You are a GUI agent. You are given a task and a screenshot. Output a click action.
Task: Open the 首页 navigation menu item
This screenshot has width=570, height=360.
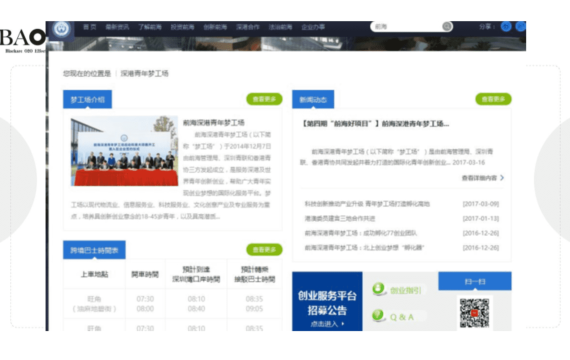[89, 27]
